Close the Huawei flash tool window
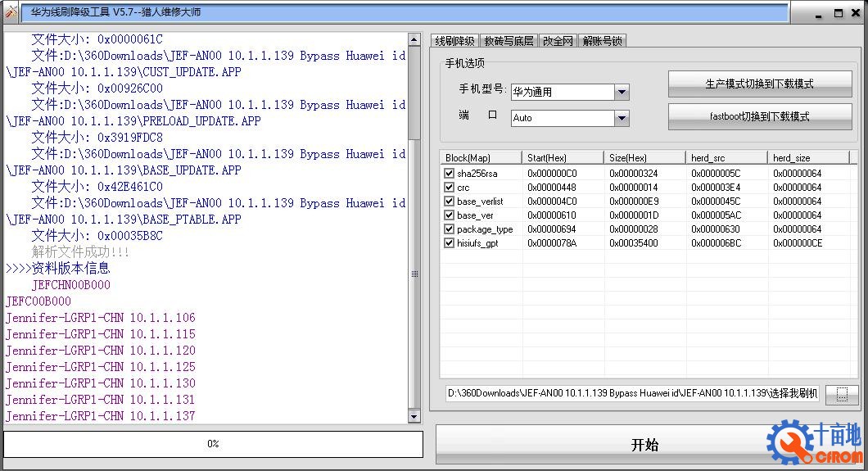The image size is (868, 471). click(856, 13)
